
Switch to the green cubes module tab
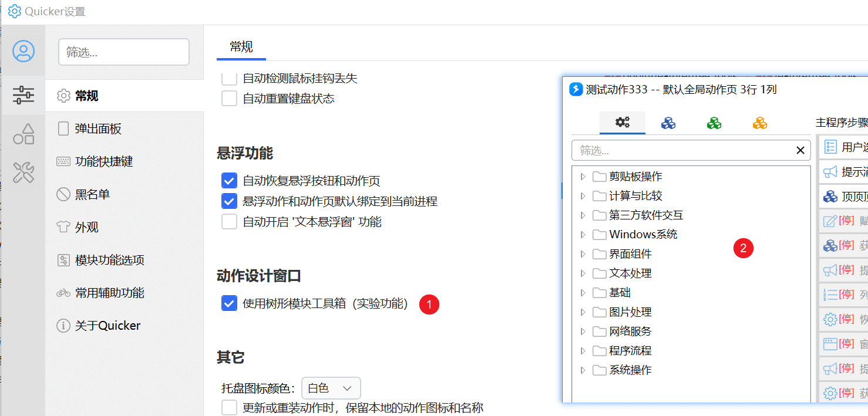[714, 123]
